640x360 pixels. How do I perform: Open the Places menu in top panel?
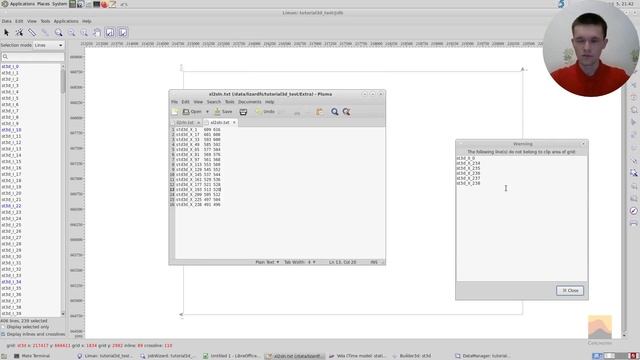tap(43, 4)
